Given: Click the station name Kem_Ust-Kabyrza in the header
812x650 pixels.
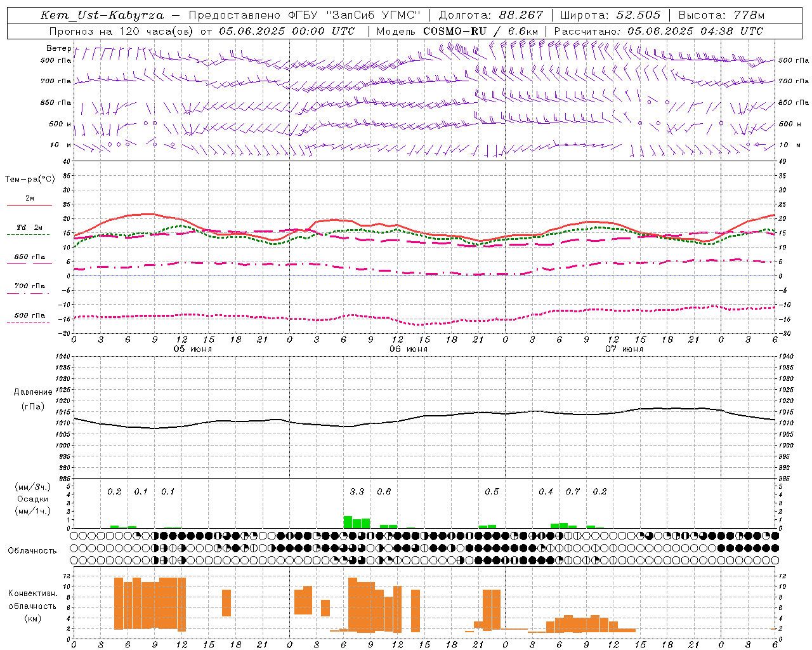Looking at the screenshot, I should pyautogui.click(x=102, y=15).
